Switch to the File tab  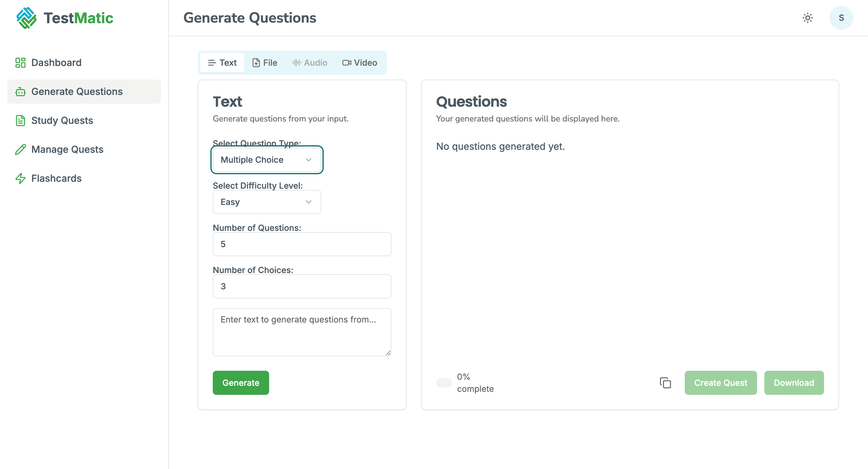265,63
